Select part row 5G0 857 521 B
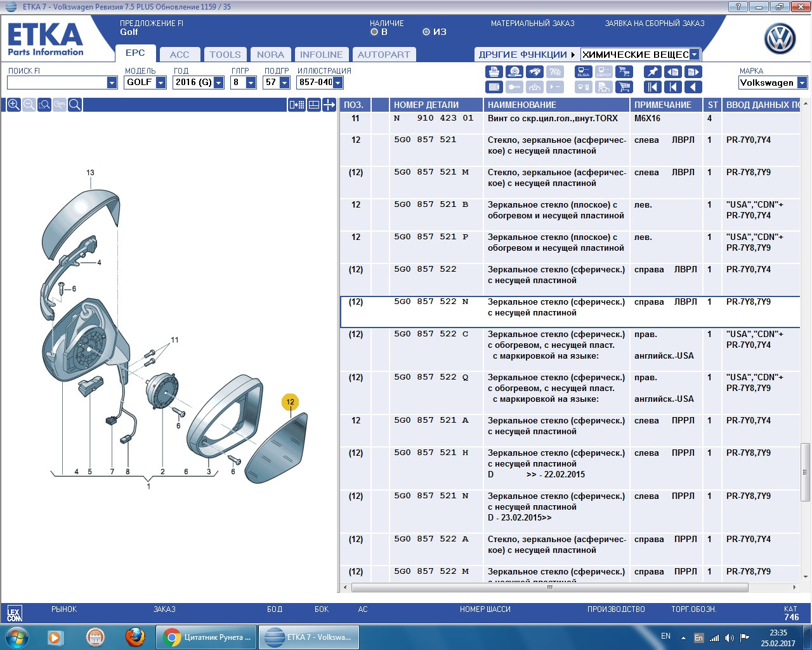812x650 pixels. (570, 215)
